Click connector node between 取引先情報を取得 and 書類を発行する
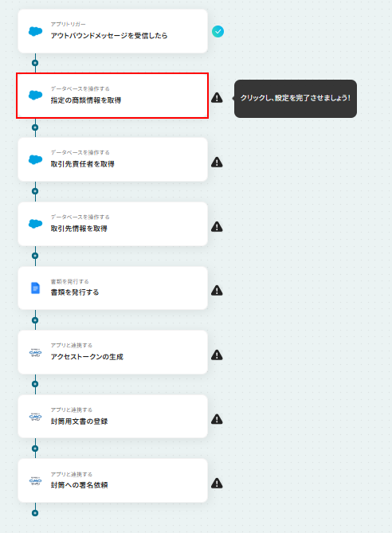 (x=35, y=256)
